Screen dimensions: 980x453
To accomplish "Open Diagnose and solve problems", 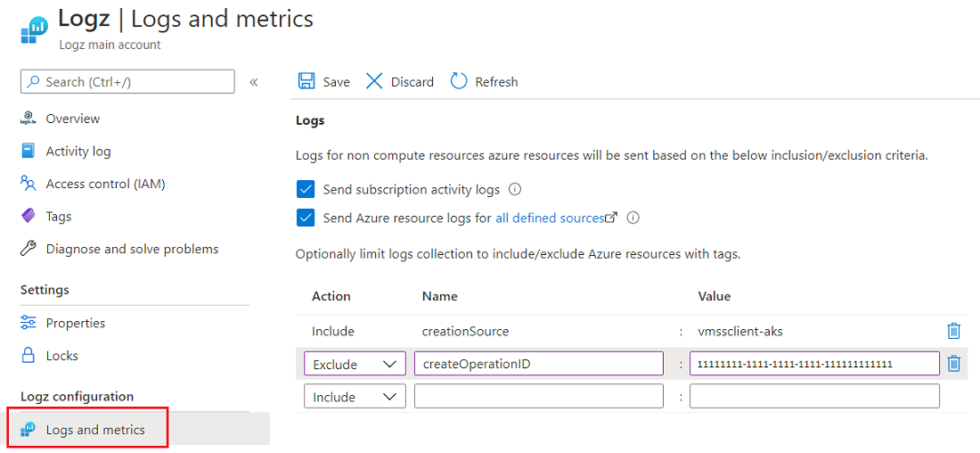I will pos(132,249).
